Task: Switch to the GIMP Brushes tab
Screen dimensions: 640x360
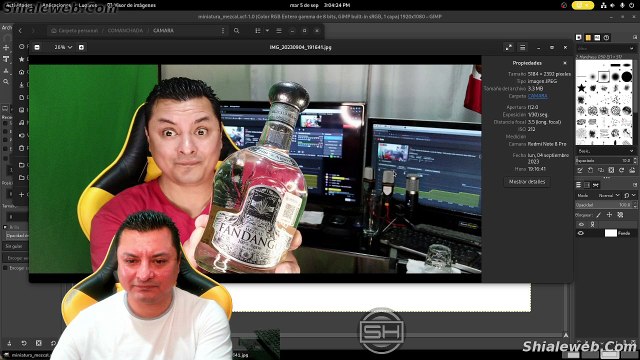Action: pyautogui.click(x=579, y=38)
